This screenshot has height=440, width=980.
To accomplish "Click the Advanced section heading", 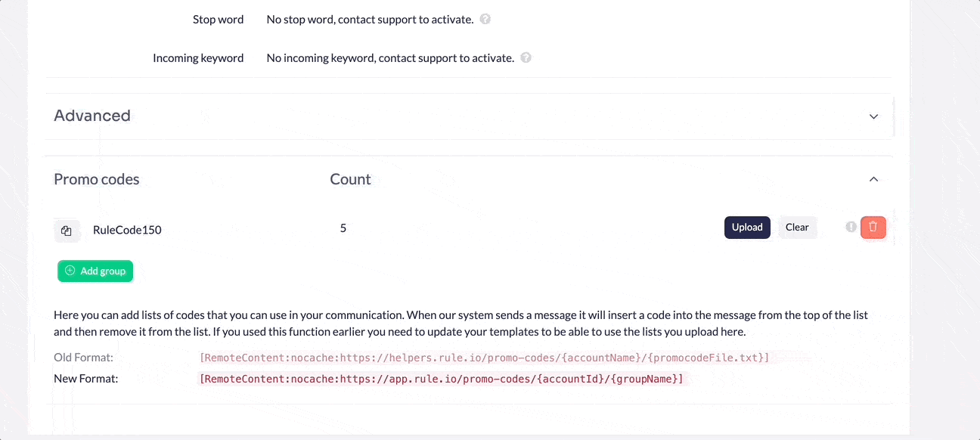I will pos(92,116).
